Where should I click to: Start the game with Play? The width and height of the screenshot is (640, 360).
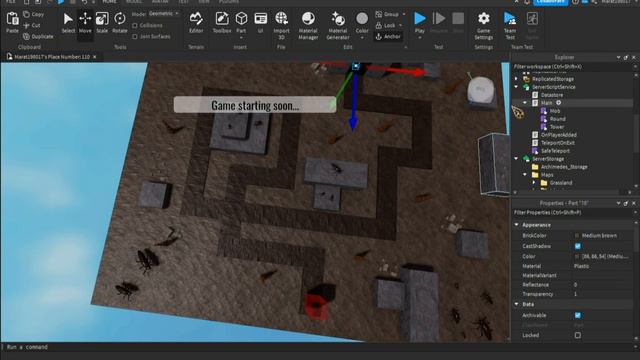click(420, 19)
